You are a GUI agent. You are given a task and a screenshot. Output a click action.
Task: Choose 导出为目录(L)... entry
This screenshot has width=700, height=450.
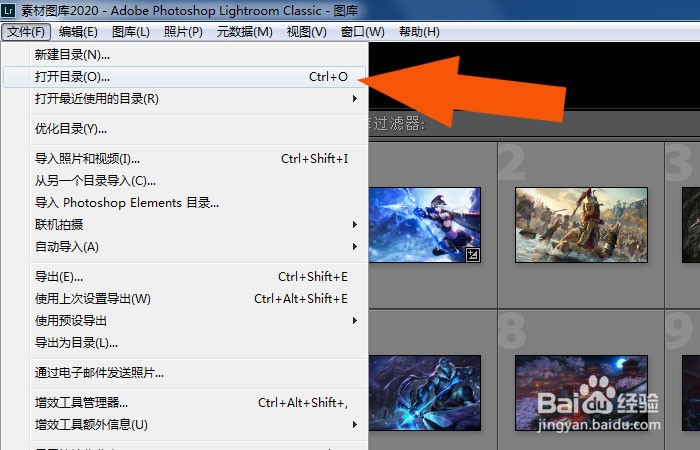[184, 343]
